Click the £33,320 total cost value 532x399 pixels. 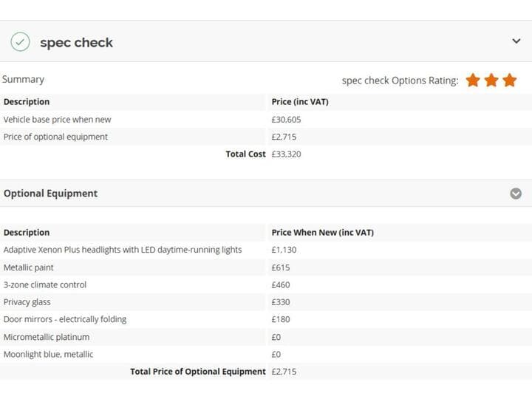coord(286,154)
